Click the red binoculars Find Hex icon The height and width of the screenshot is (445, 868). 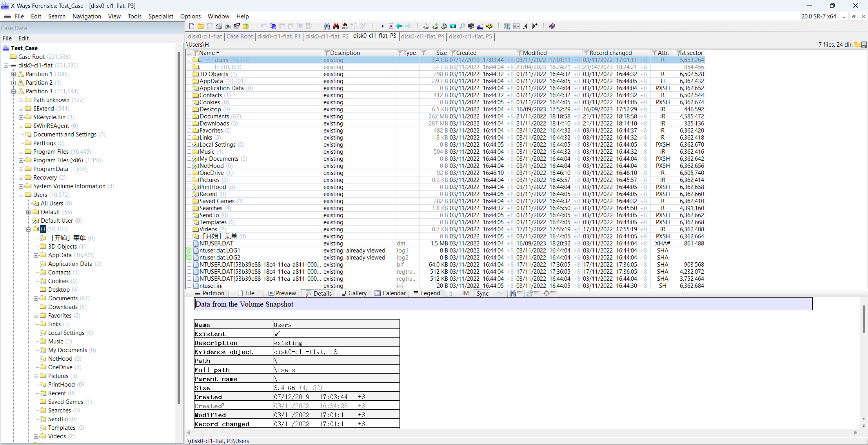(336, 26)
